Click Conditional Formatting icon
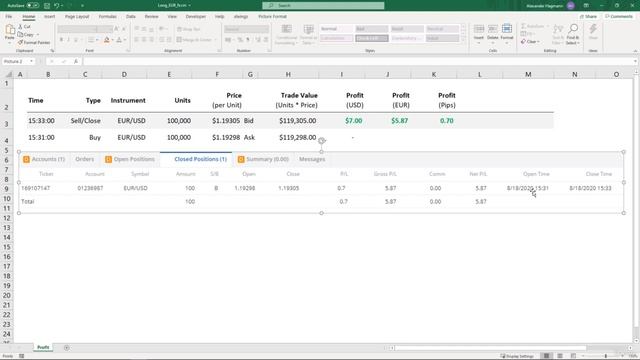 click(287, 29)
